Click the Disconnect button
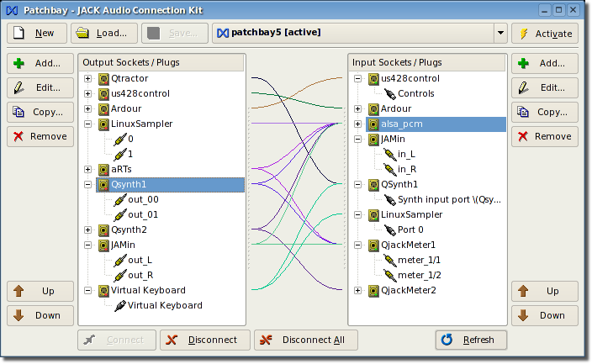Viewport: 592px width, 364px height. (x=205, y=340)
